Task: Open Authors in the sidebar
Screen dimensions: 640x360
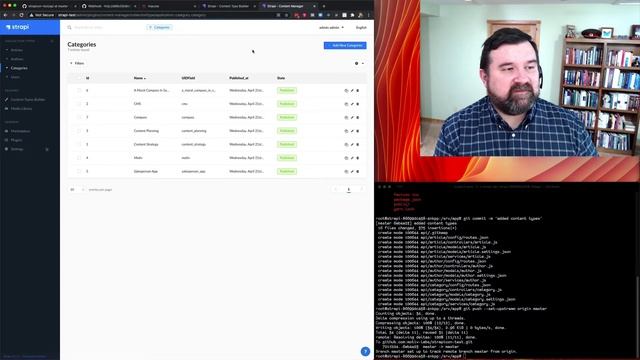Action: pos(17,59)
